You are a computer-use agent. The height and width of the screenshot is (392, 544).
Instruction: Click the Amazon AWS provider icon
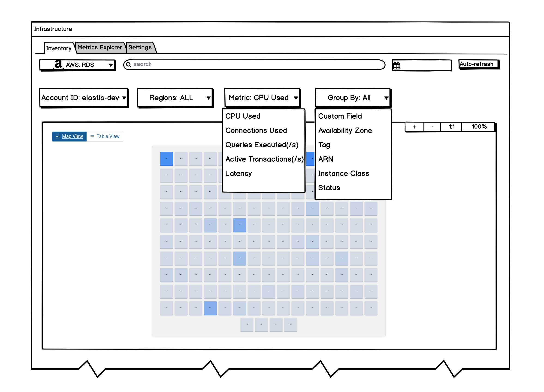click(58, 65)
